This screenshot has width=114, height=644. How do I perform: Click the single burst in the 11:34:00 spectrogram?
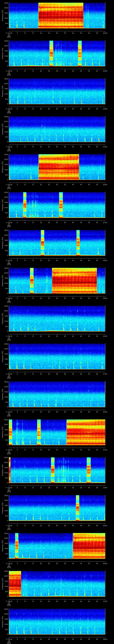pyautogui.click(x=77, y=507)
